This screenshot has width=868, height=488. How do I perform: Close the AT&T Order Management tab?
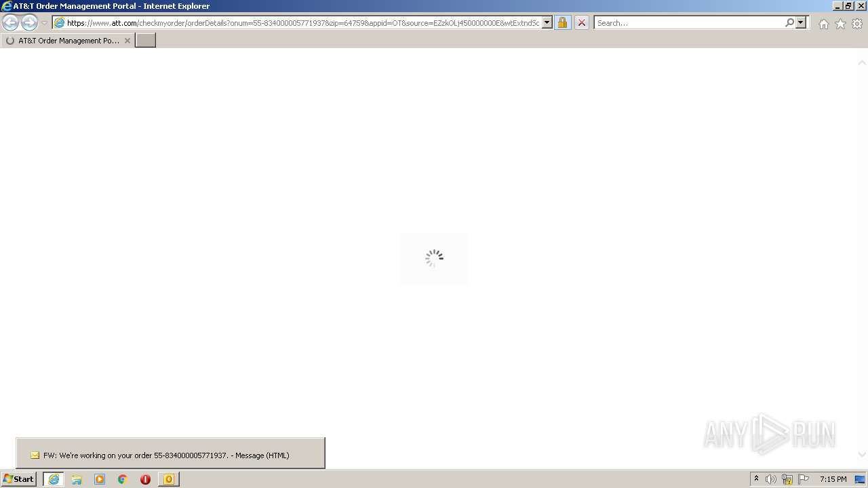click(127, 41)
